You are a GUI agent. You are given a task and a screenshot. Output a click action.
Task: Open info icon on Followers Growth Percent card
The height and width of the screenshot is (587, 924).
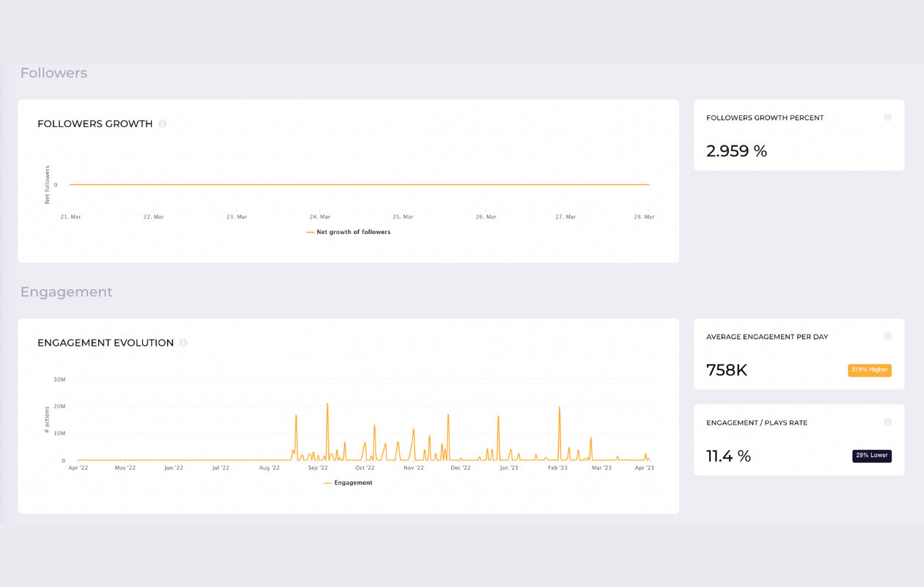point(887,117)
